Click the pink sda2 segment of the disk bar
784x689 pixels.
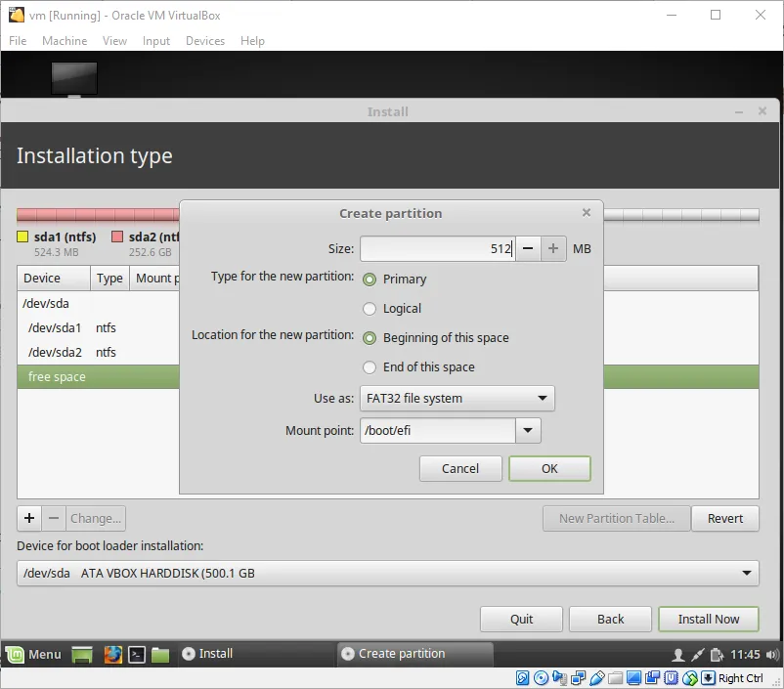(100, 215)
